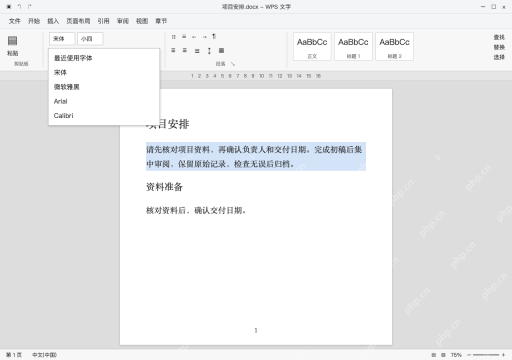Click the 资料准备 heading
Image resolution: width=512 pixels, height=360 pixels.
pyautogui.click(x=164, y=187)
